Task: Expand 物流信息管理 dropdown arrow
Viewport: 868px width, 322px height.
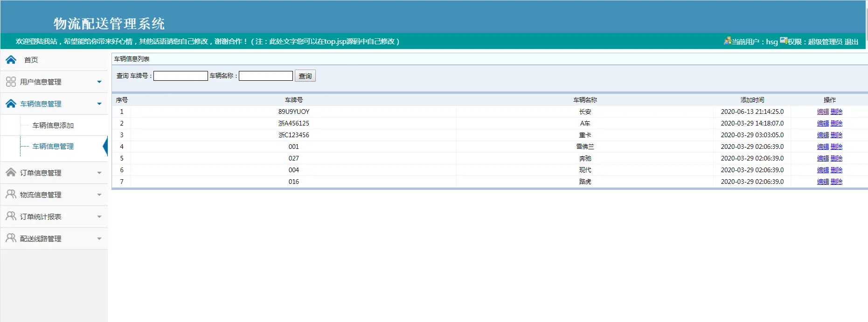Action: 99,195
